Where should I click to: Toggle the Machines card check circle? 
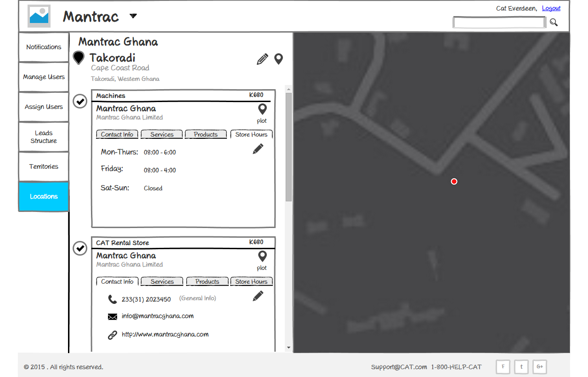80,101
